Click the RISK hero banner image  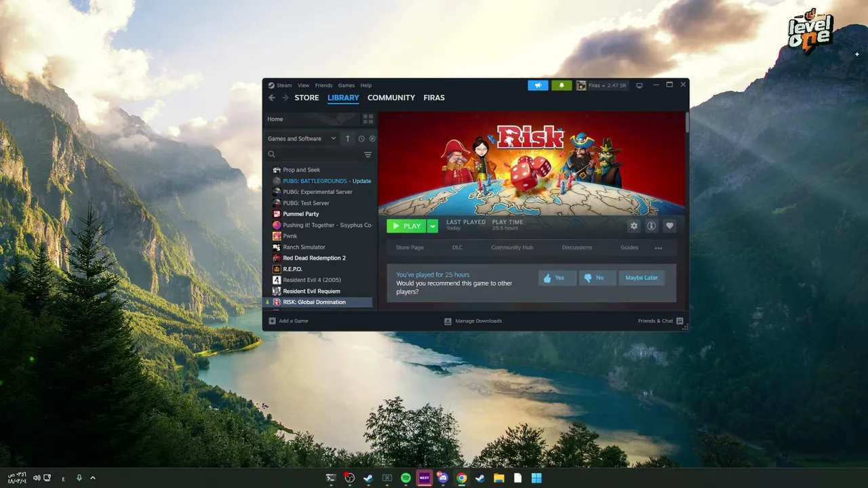click(532, 163)
